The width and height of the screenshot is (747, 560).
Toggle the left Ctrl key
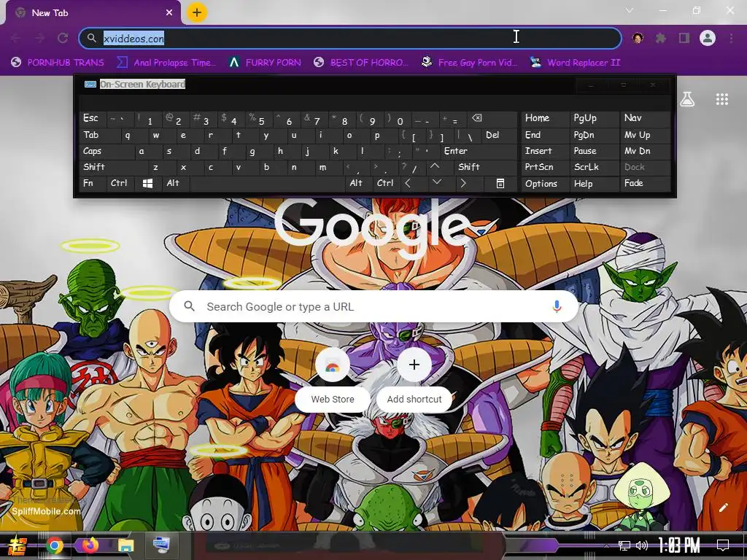tap(120, 183)
